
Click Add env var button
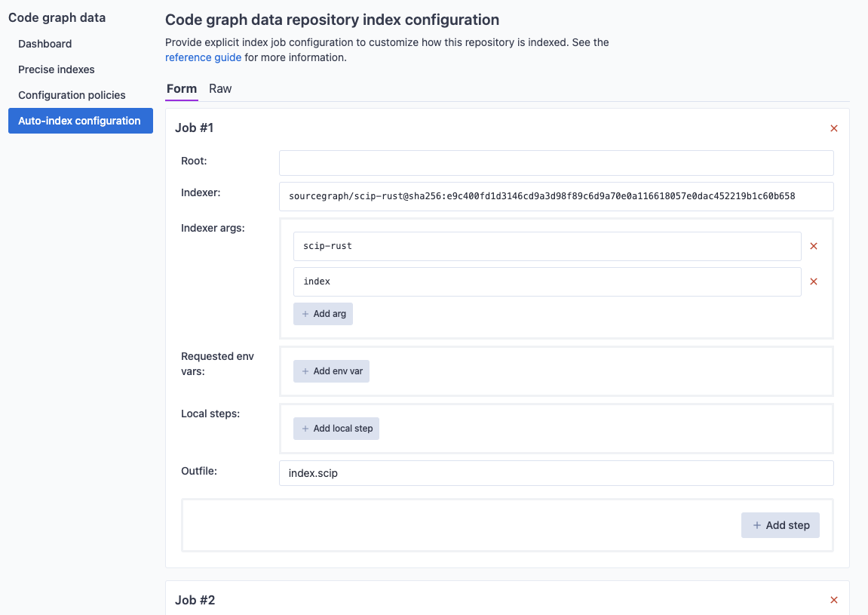pos(331,371)
